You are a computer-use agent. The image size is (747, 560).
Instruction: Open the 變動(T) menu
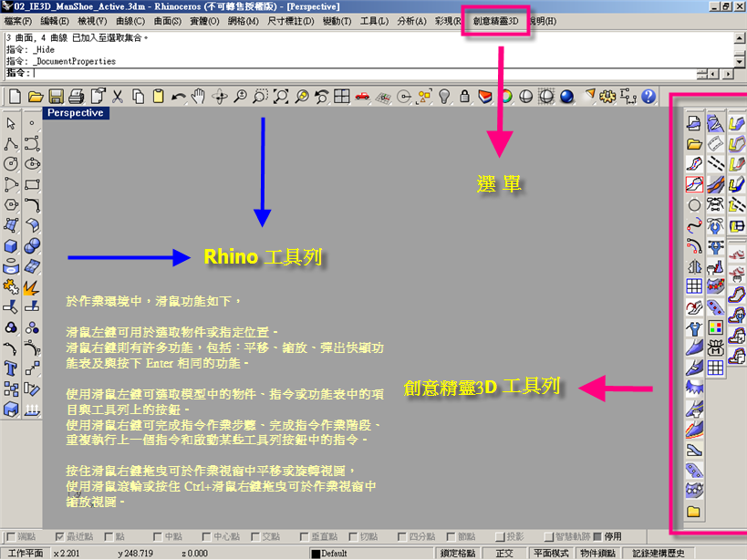tap(337, 21)
